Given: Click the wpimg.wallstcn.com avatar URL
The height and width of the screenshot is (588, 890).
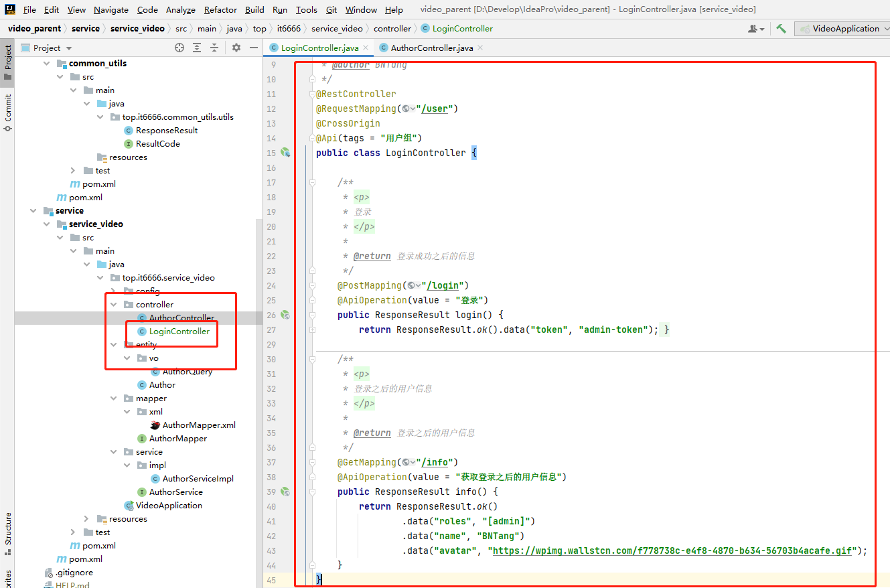Looking at the screenshot, I should click(672, 550).
